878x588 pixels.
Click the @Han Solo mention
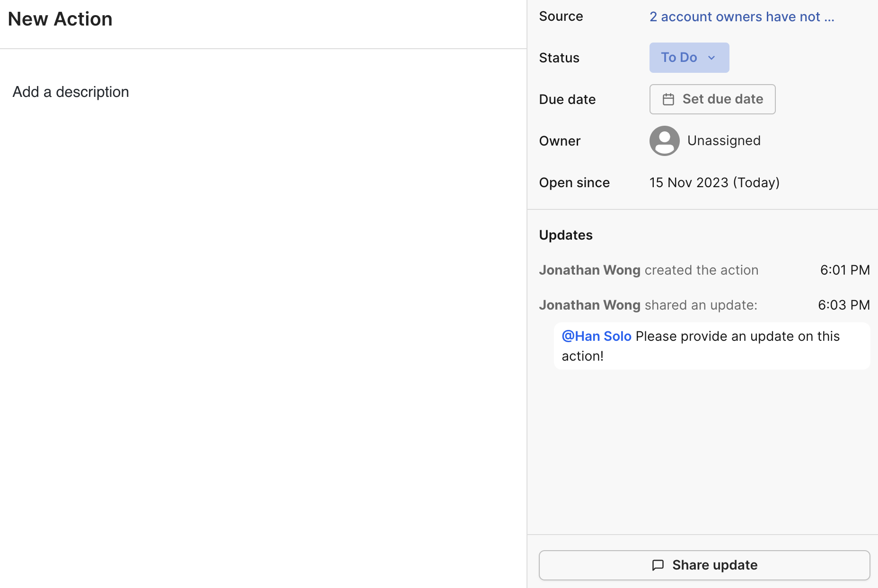pos(597,336)
